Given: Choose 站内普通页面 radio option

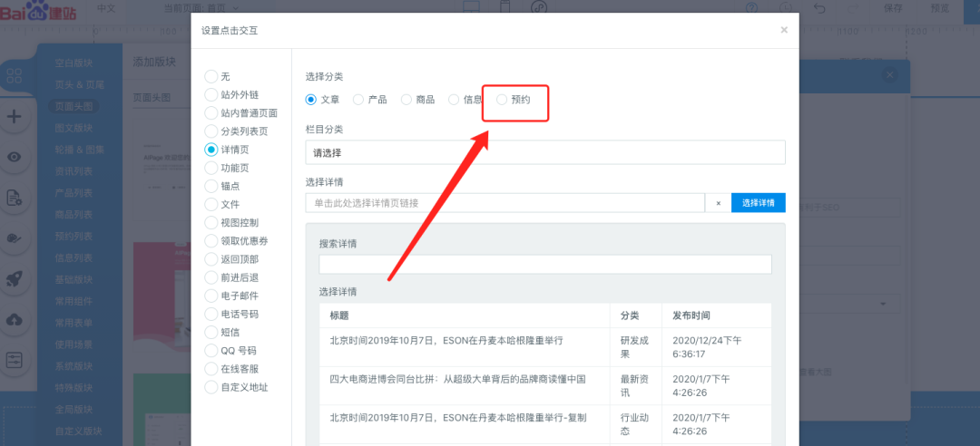Looking at the screenshot, I should coord(211,113).
